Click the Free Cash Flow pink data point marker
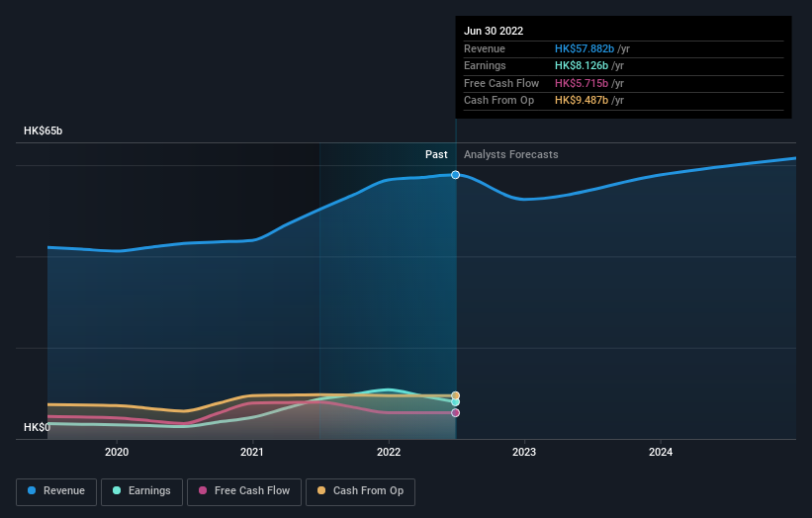 click(455, 413)
